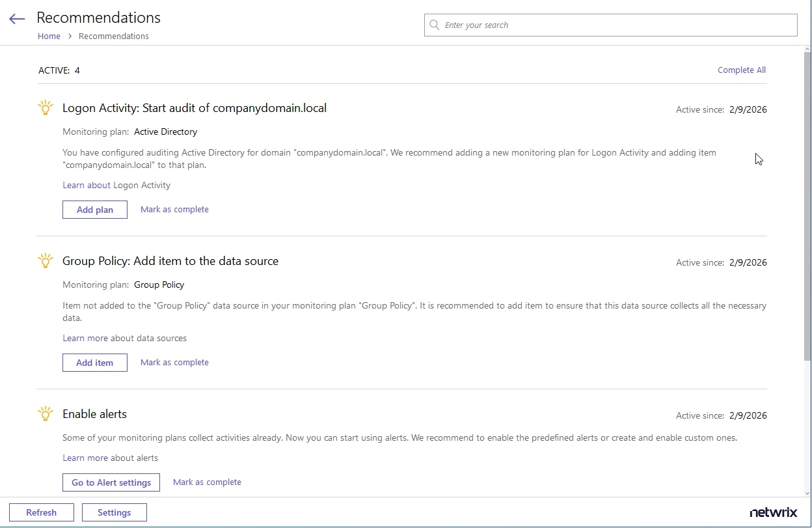
Task: Click the lightbulb icon beside Logon Activity recommendation
Action: (x=45, y=107)
